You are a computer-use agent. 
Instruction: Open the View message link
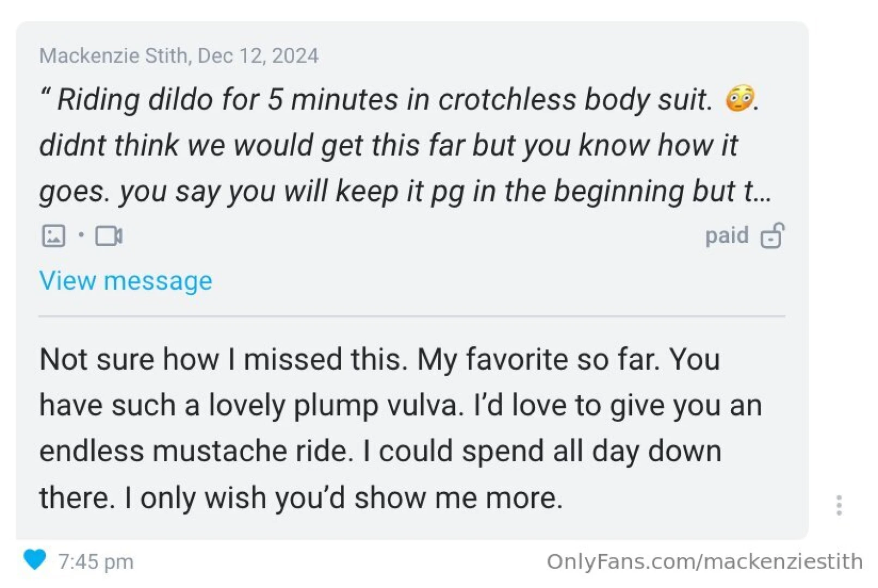pos(126,281)
